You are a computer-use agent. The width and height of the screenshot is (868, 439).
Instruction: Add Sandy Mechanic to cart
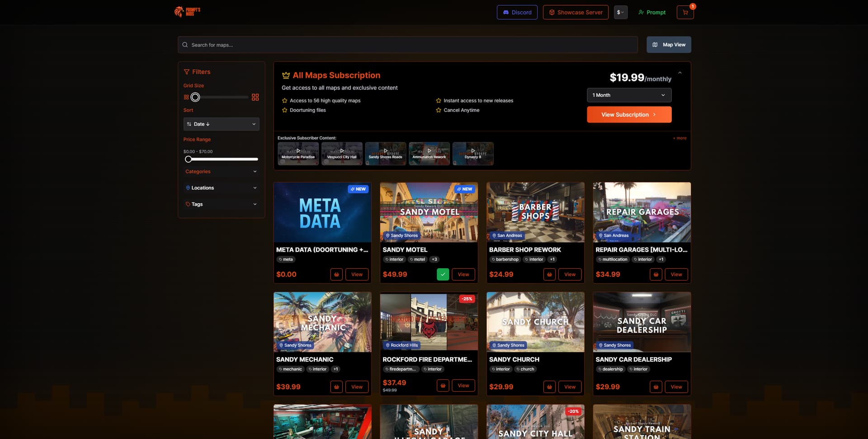click(x=336, y=387)
